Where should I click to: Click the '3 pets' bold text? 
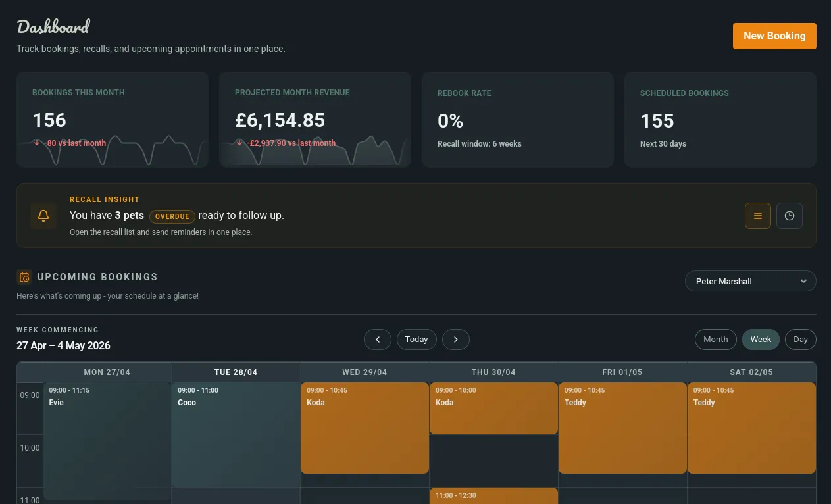pyautogui.click(x=129, y=216)
